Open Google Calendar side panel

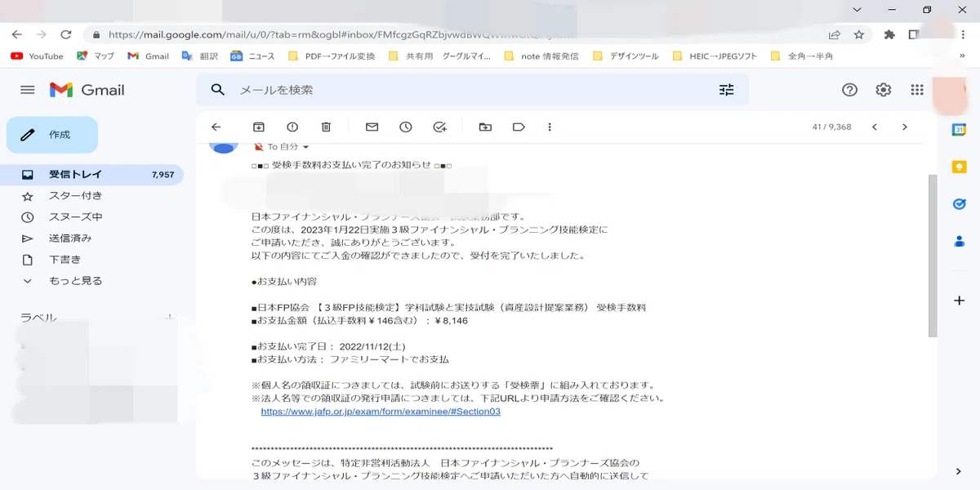tap(960, 130)
